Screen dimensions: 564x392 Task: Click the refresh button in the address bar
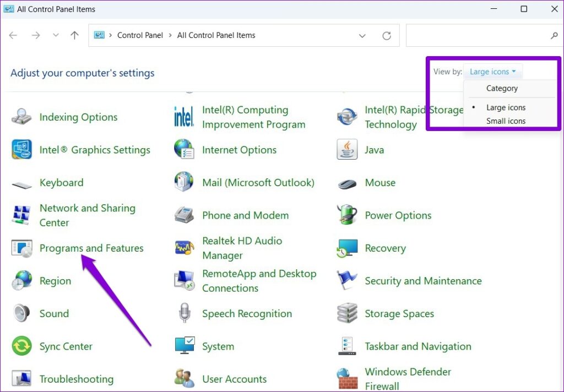387,35
